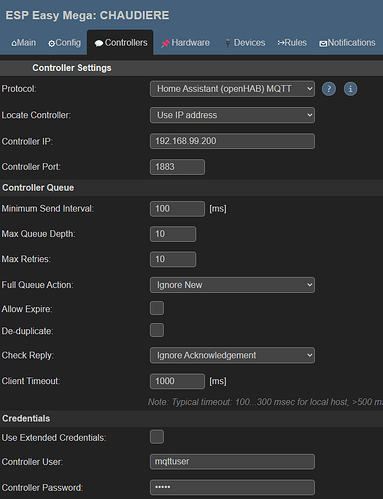Click the protocol help question-mark icon
This screenshot has width=383, height=499.
point(329,89)
